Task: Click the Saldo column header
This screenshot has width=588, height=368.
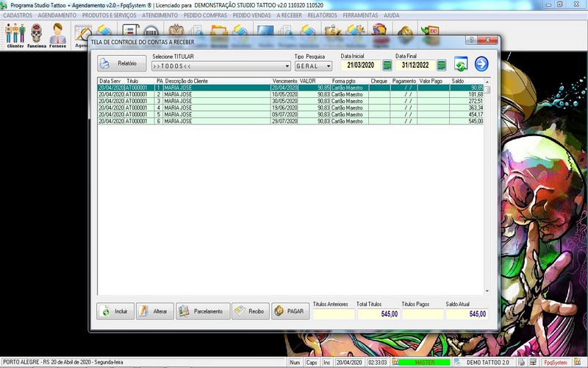Action: 458,81
